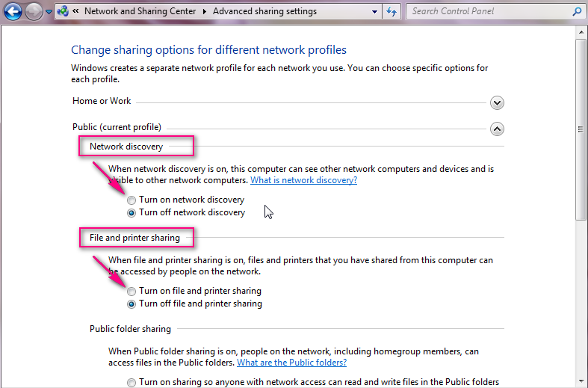Select the Advanced sharing settings breadcrumb

click(x=264, y=11)
